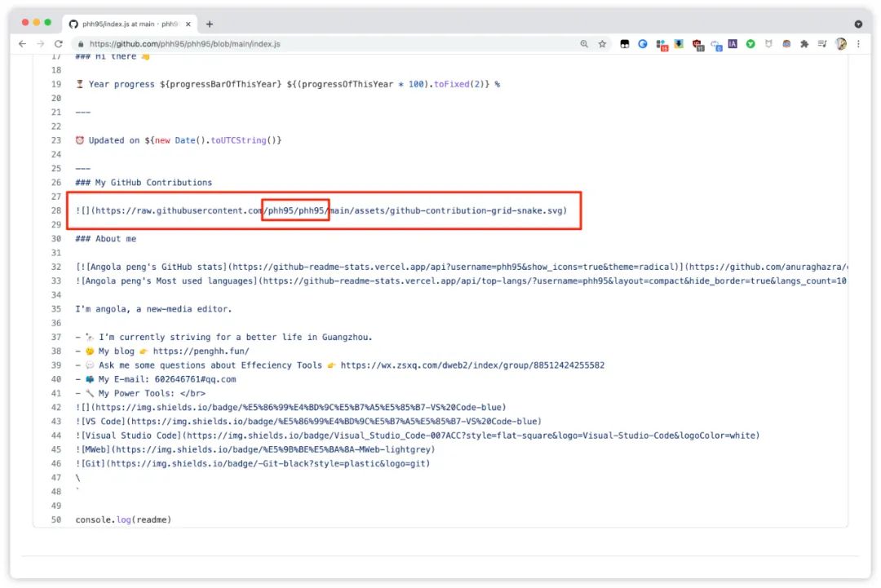Open the black-and-white face extension
Screen dimensions: 881x588
pyautogui.click(x=625, y=44)
